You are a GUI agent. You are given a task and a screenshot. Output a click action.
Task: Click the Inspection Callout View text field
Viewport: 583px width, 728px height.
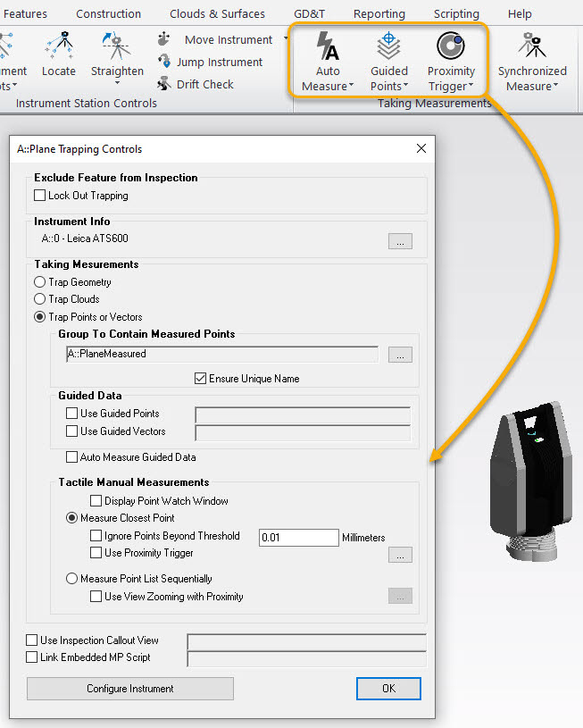coord(306,641)
